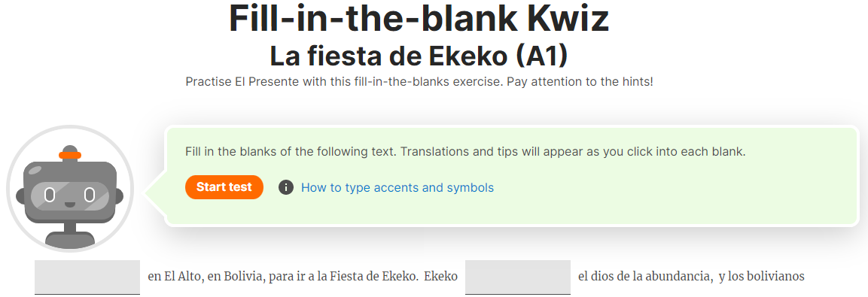The width and height of the screenshot is (868, 297).
Task: Click the robot's grey neck stand
Action: point(70,229)
